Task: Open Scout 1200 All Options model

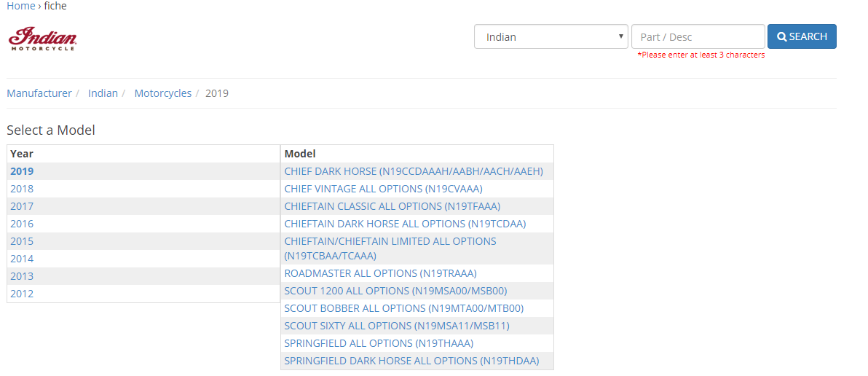Action: click(x=396, y=291)
